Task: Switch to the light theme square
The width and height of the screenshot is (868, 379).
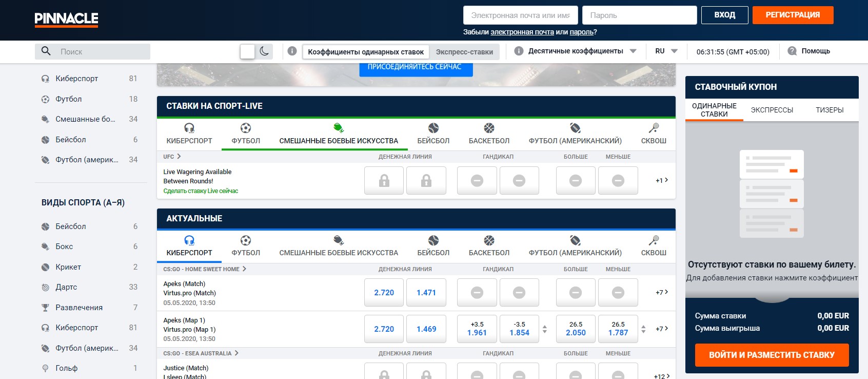Action: (x=247, y=51)
